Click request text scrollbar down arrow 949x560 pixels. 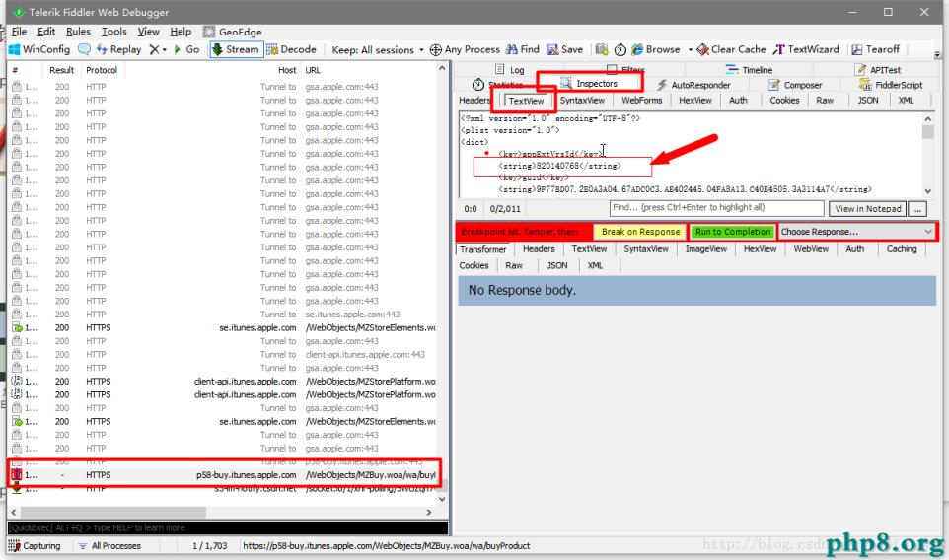[928, 191]
